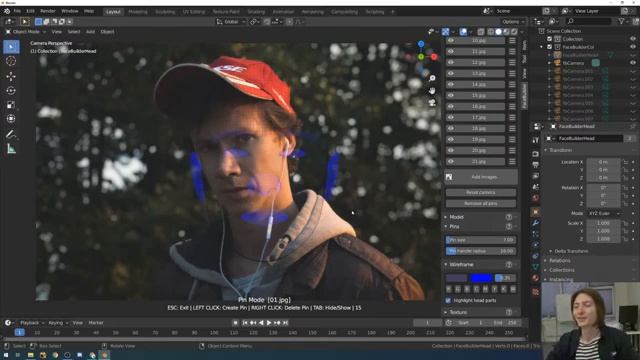Click the Remove all pins button
The width and height of the screenshot is (640, 360).
pyautogui.click(x=481, y=204)
